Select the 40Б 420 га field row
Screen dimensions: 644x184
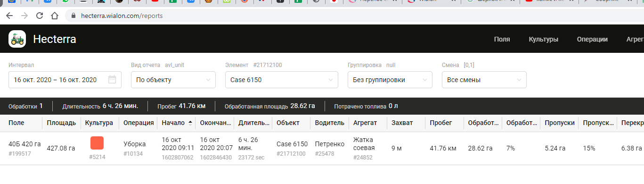tap(322, 148)
